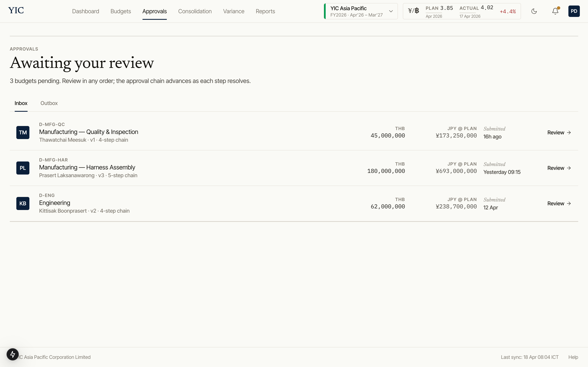
Task: Open the Dashboard nav item
Action: click(86, 11)
